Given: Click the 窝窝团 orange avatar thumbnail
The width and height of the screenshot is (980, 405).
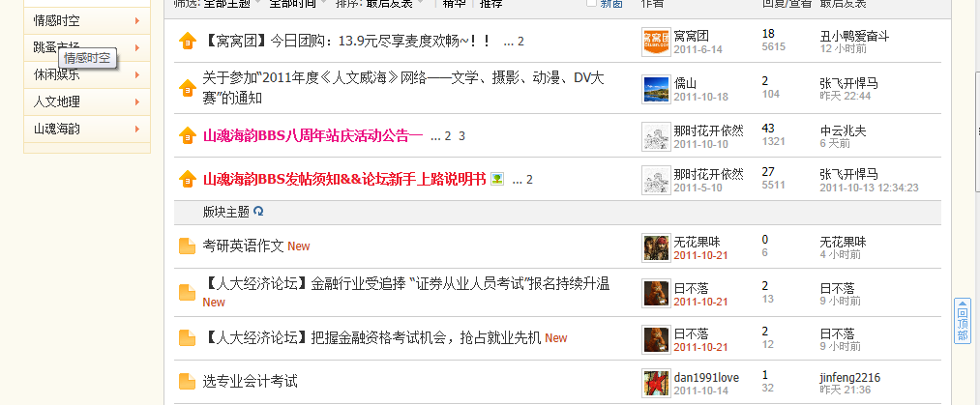Looking at the screenshot, I should pos(656,42).
